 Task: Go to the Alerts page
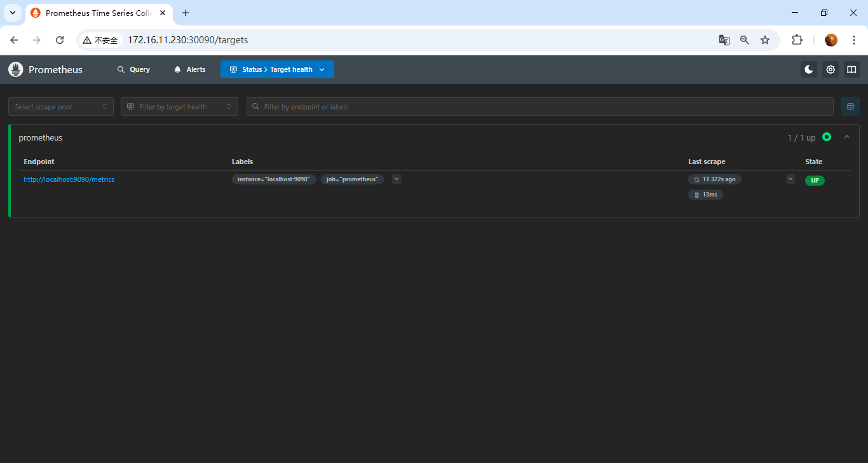(189, 69)
